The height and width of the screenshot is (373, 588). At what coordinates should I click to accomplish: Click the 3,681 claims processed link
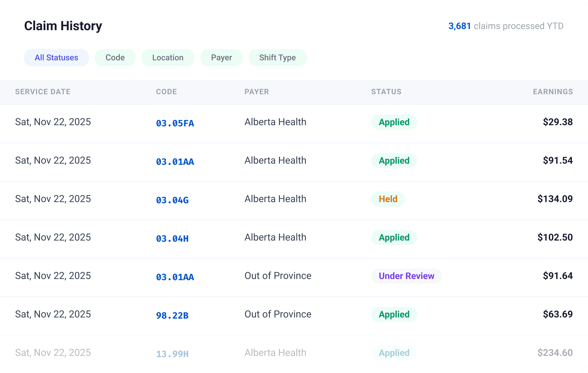tap(460, 26)
